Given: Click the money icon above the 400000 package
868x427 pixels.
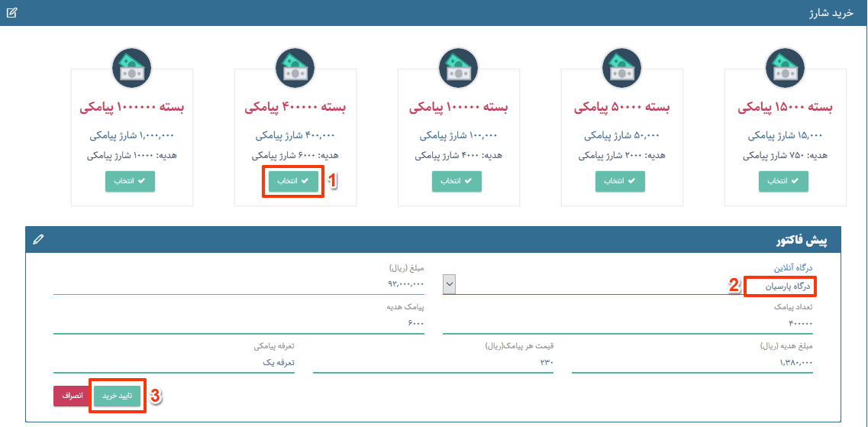Looking at the screenshot, I should [295, 68].
